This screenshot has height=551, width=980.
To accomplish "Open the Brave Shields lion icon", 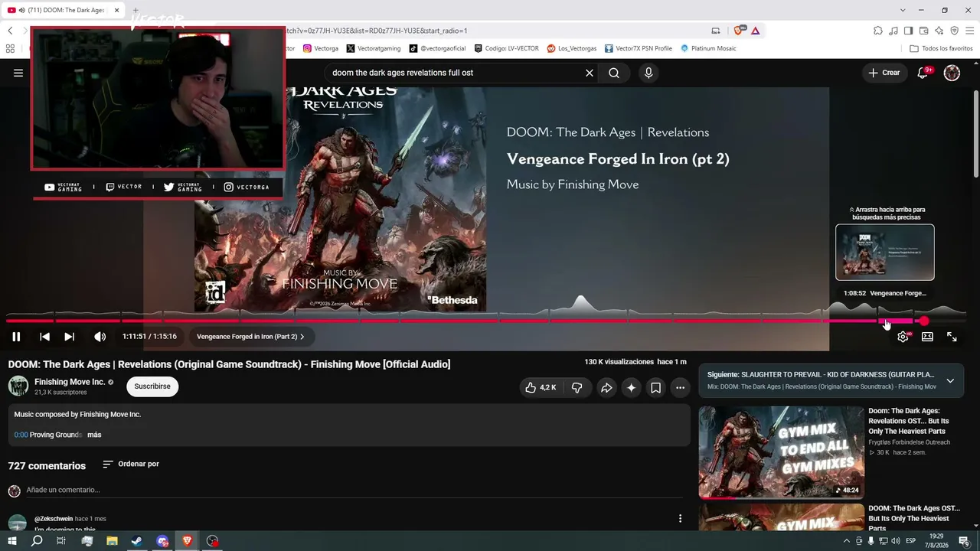I will 739,31.
